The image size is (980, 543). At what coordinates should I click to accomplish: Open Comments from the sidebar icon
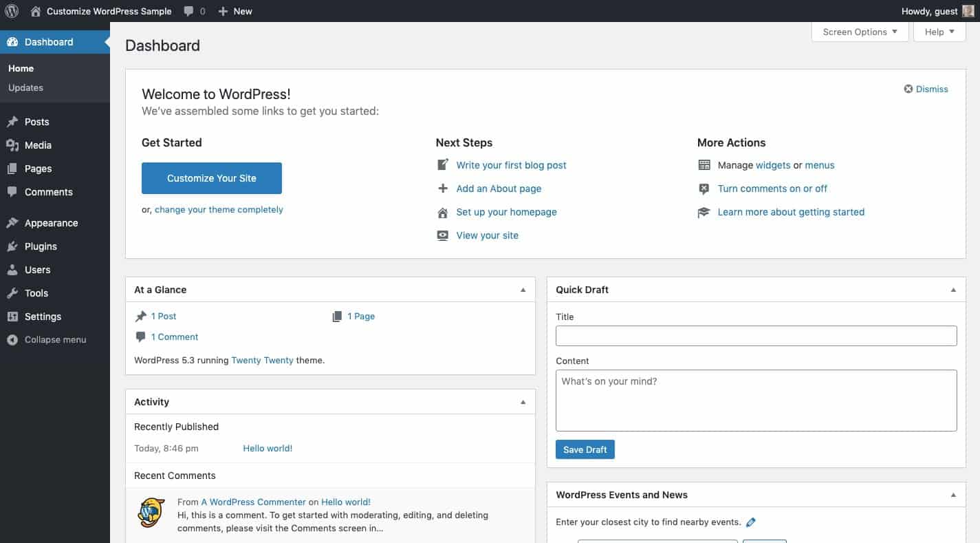(x=14, y=192)
